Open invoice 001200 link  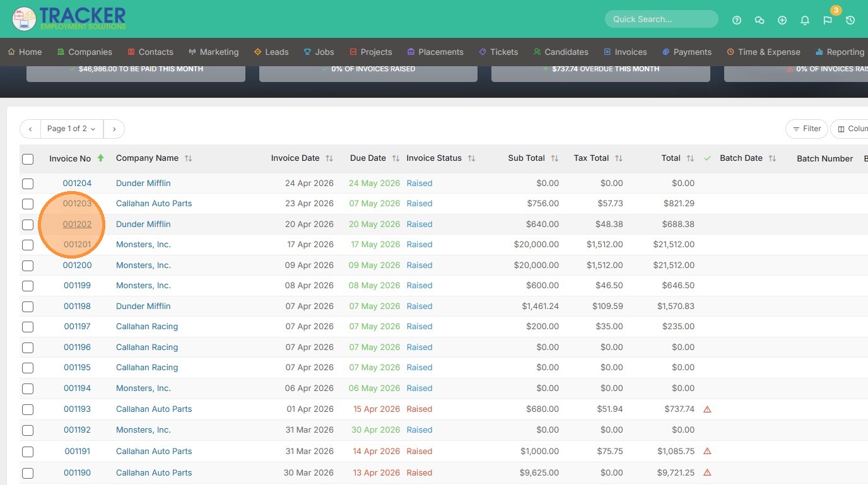[x=77, y=265]
